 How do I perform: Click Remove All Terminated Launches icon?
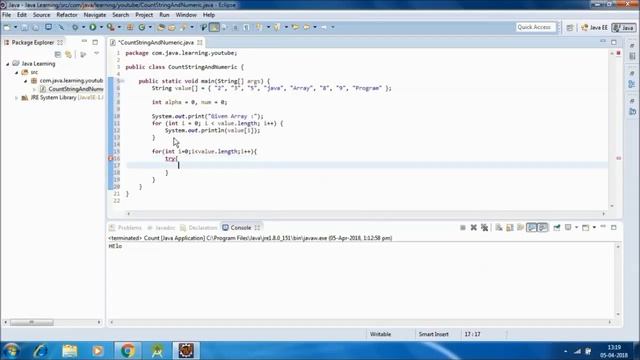pos(484,227)
